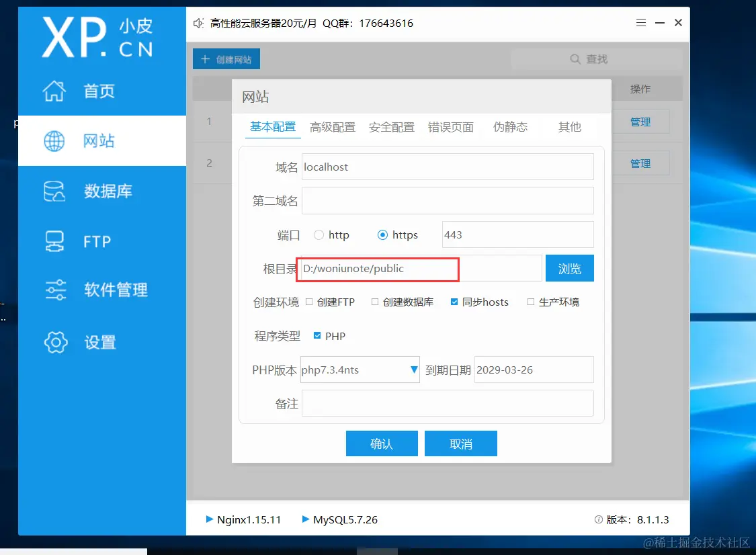Open the 数据库 database icon in sidebar
The image size is (756, 555).
(54, 191)
